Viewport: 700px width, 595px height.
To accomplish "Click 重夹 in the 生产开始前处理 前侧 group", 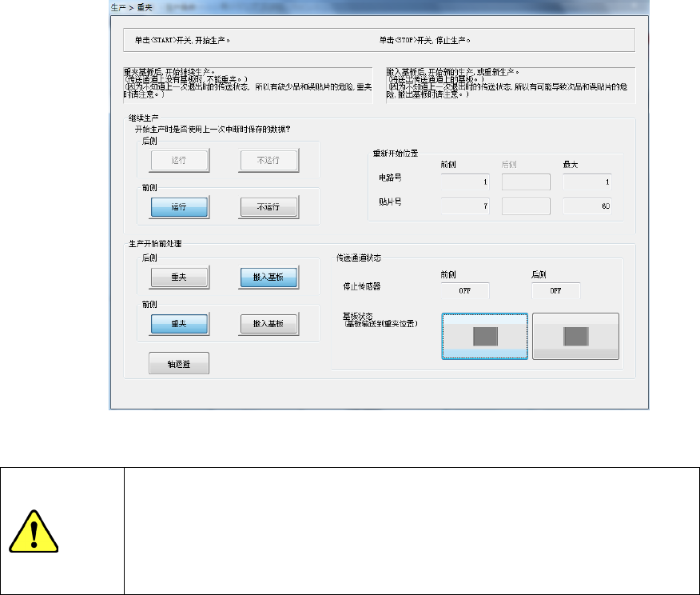I will point(179,323).
